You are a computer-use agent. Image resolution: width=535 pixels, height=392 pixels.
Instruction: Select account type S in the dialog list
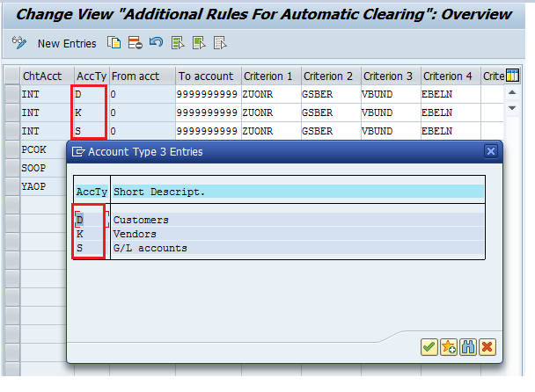click(x=79, y=248)
